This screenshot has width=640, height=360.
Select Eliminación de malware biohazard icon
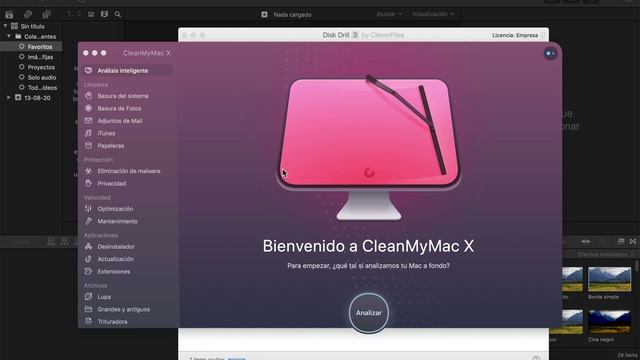(89, 171)
